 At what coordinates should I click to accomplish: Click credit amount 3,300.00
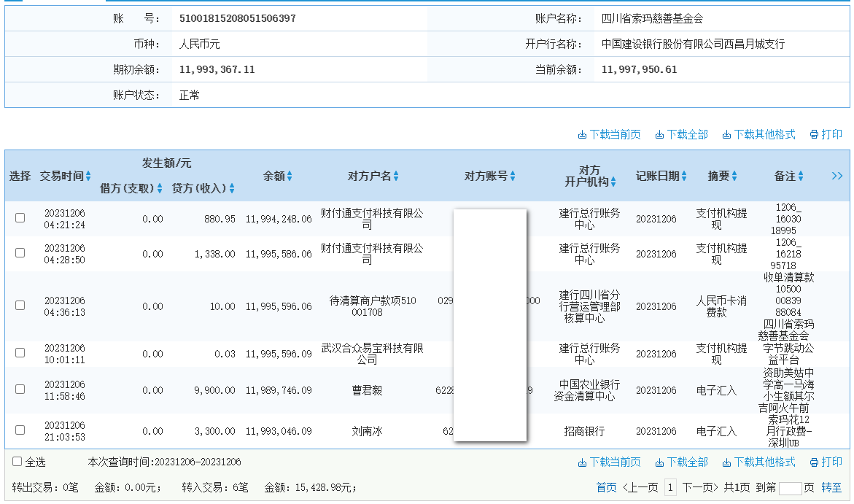pyautogui.click(x=215, y=432)
